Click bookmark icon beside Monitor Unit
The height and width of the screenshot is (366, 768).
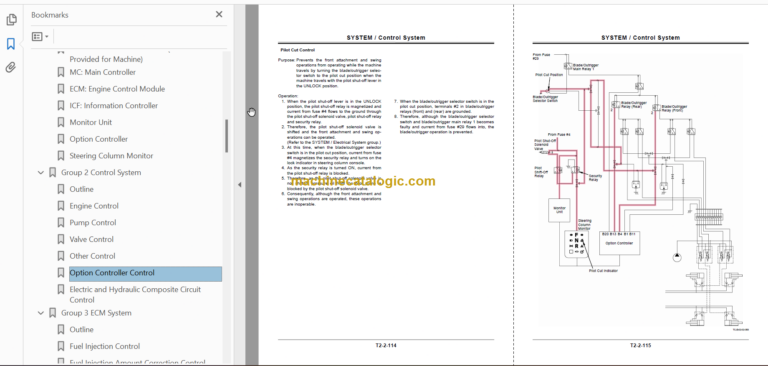click(x=61, y=122)
